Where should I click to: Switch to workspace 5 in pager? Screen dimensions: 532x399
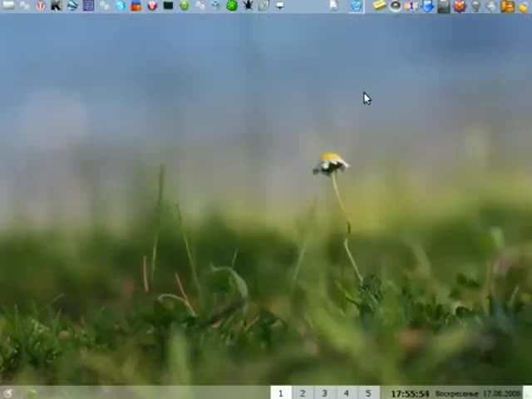(x=368, y=393)
